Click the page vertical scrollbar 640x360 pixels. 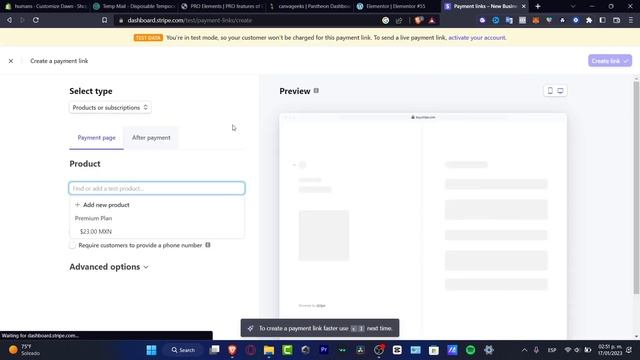pos(636,188)
